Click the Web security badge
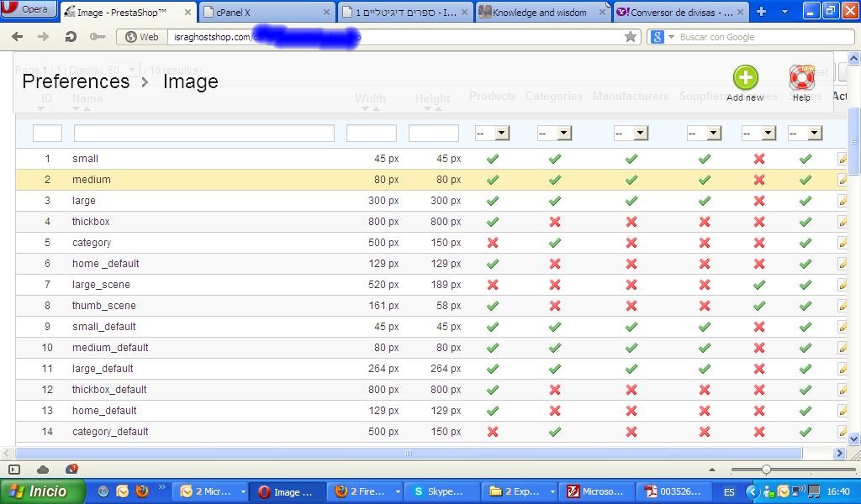 pos(141,37)
